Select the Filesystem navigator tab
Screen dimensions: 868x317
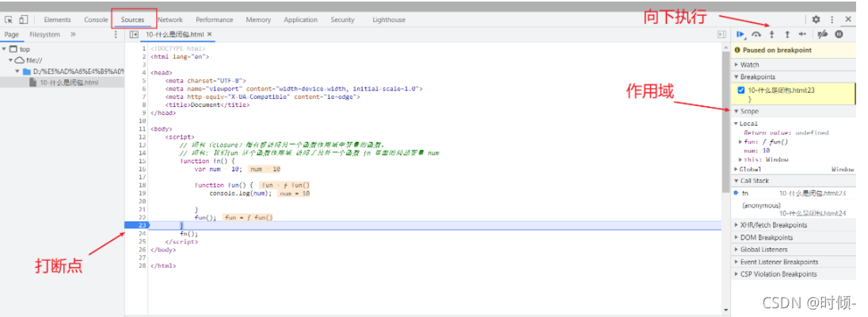click(45, 34)
